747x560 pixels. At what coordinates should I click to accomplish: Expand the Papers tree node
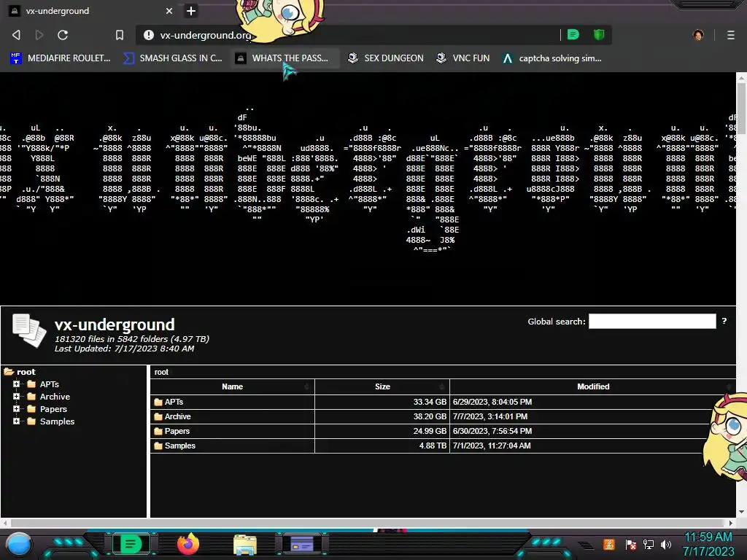[x=16, y=408]
